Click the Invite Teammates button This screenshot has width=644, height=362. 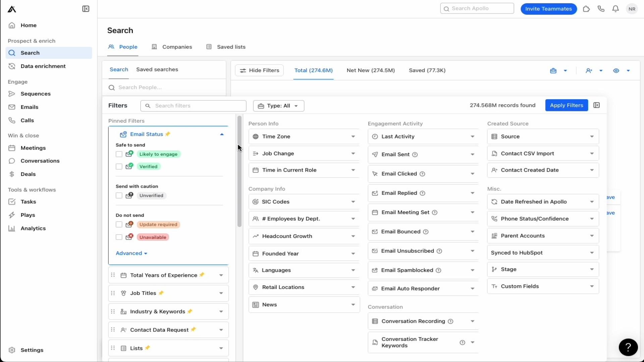point(548,9)
